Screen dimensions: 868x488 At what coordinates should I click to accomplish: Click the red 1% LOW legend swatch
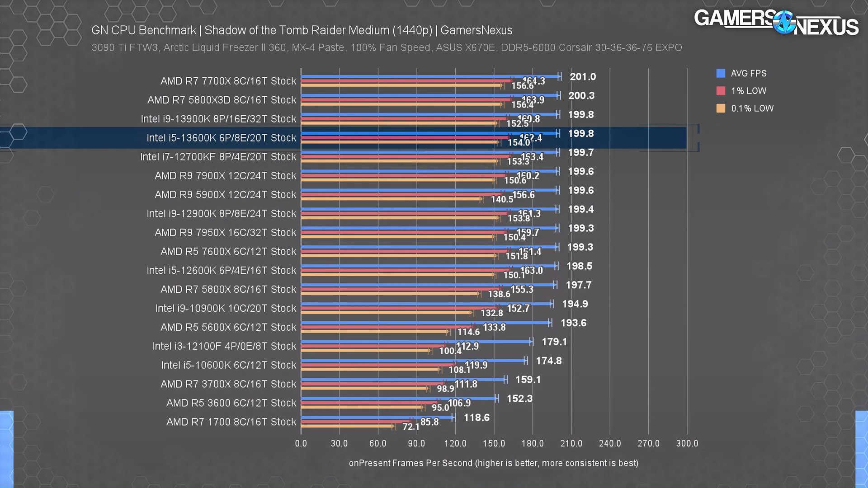tap(721, 91)
